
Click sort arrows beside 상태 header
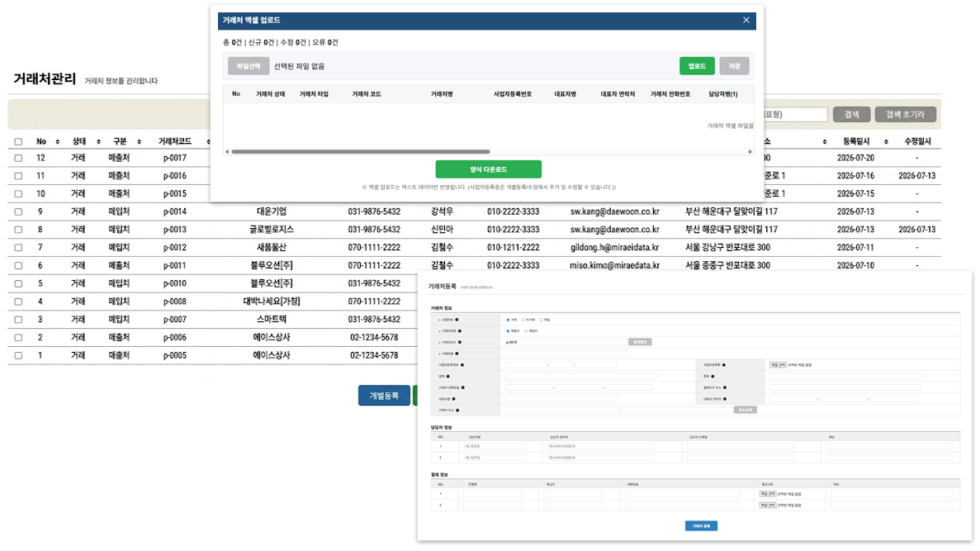(99, 142)
